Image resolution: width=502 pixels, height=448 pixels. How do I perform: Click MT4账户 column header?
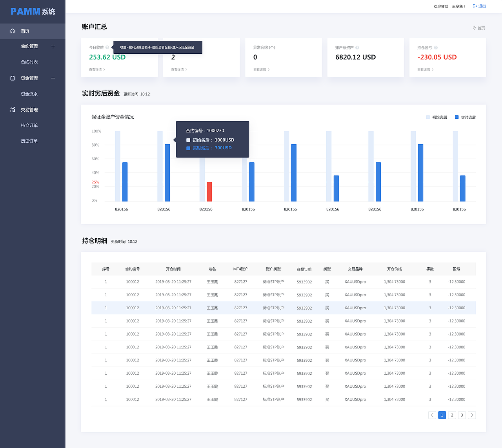point(241,269)
